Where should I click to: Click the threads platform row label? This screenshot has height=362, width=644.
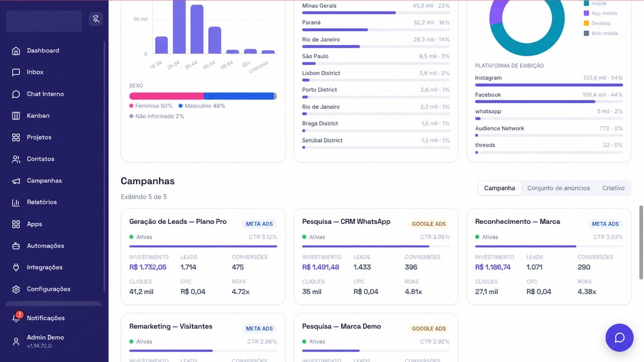click(485, 145)
